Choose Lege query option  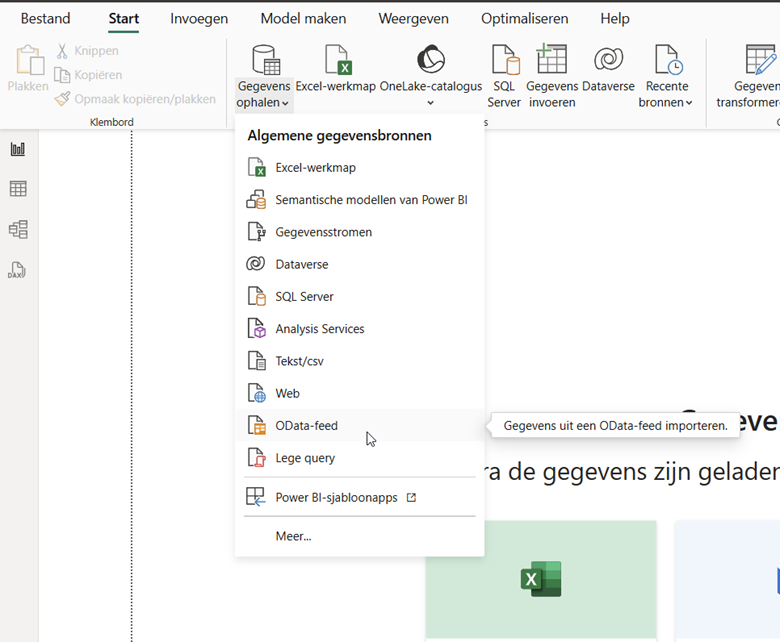(359, 458)
